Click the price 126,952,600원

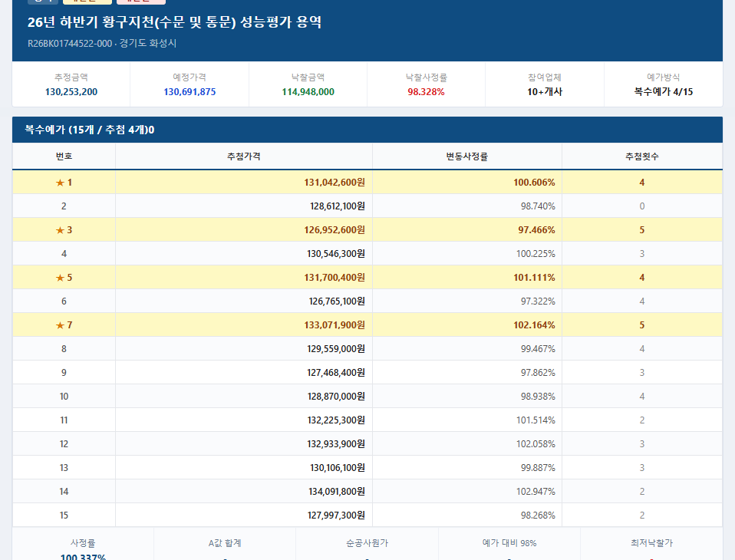[x=335, y=230]
